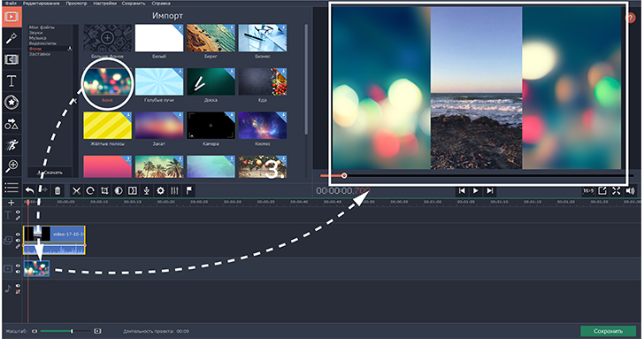644x339 pixels.
Task: Open the Titles T tool
Action: (x=11, y=81)
